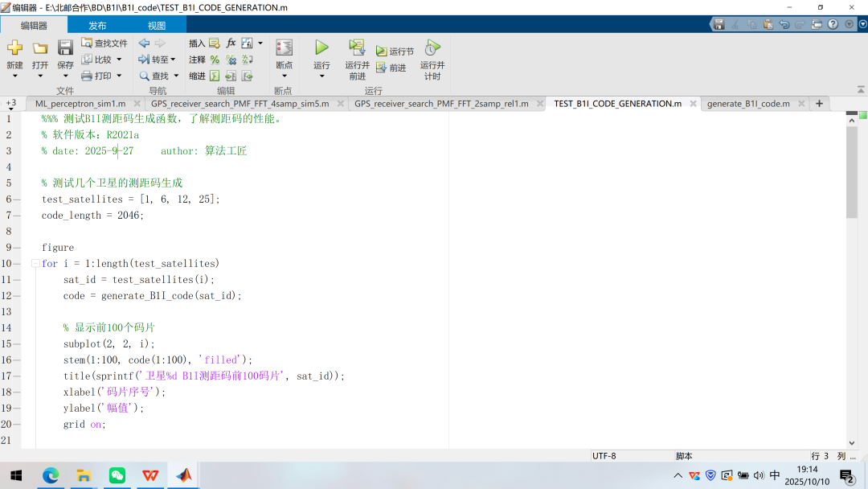Viewport: 868px width, 489px height.
Task: Click Run and Advance (运行并前进) icon
Action: pos(357,48)
